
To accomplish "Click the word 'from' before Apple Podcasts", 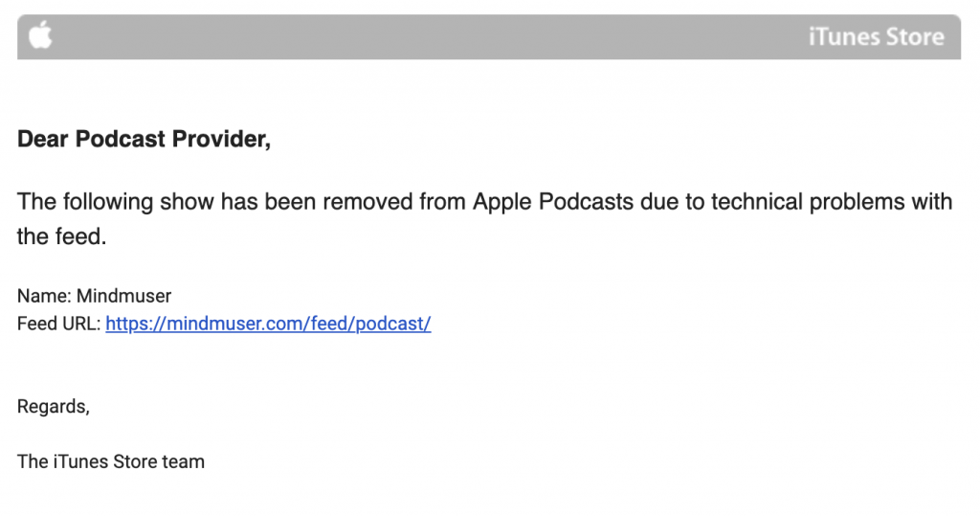I will 443,201.
